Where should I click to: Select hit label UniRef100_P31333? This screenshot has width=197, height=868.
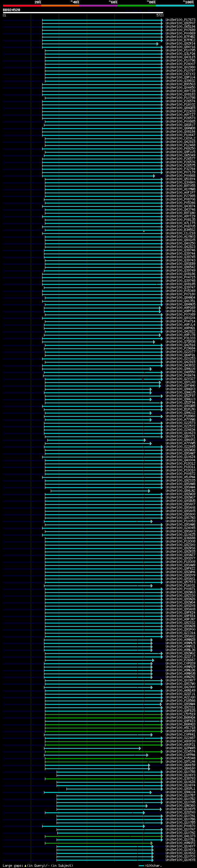pyautogui.click(x=180, y=338)
